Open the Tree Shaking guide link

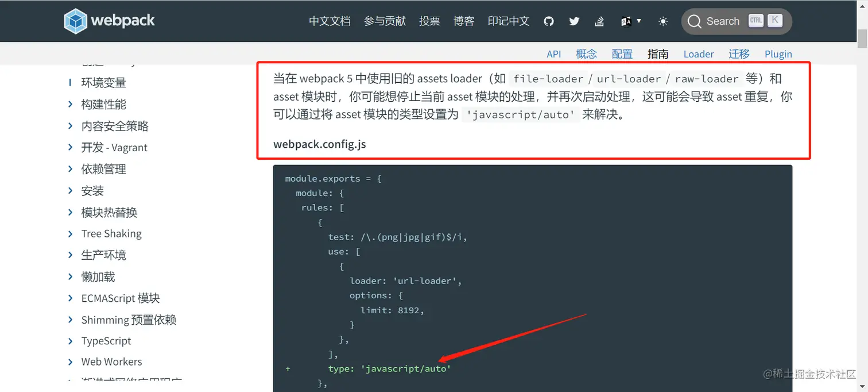tap(111, 234)
